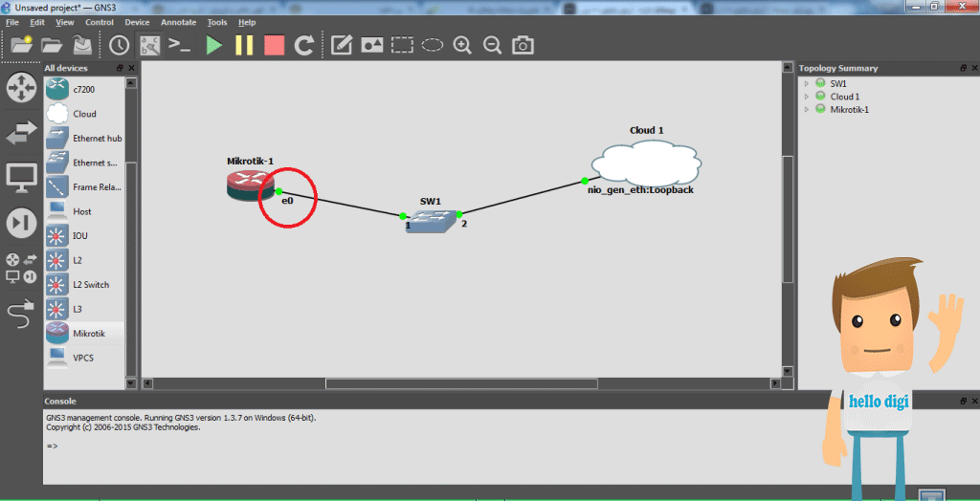Click the canvas horizontal scrollbar thumb
This screenshot has width=980, height=501.
pos(461,383)
